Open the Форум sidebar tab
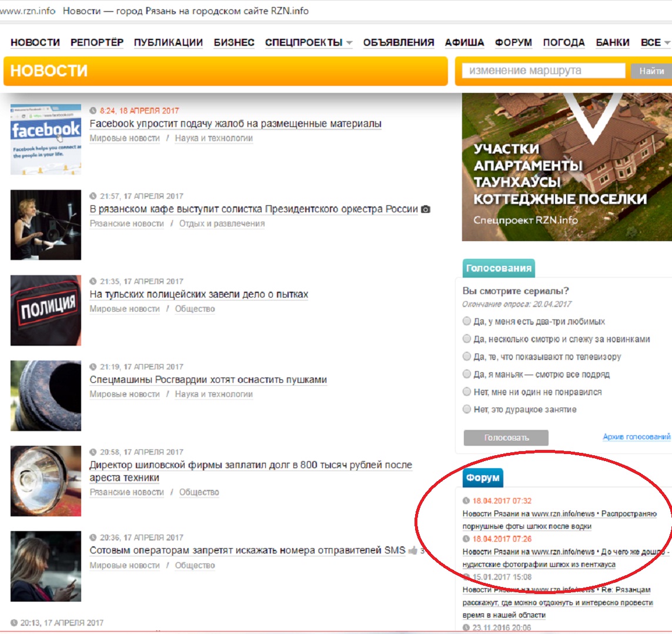This screenshot has height=634, width=672. [483, 478]
